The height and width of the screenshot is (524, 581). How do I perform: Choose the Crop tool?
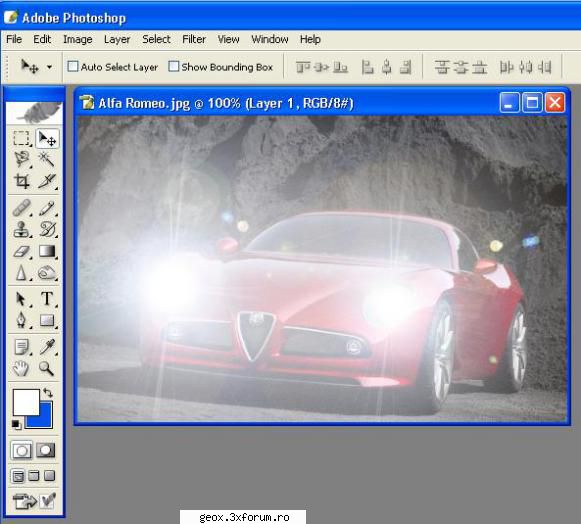pyautogui.click(x=21, y=181)
